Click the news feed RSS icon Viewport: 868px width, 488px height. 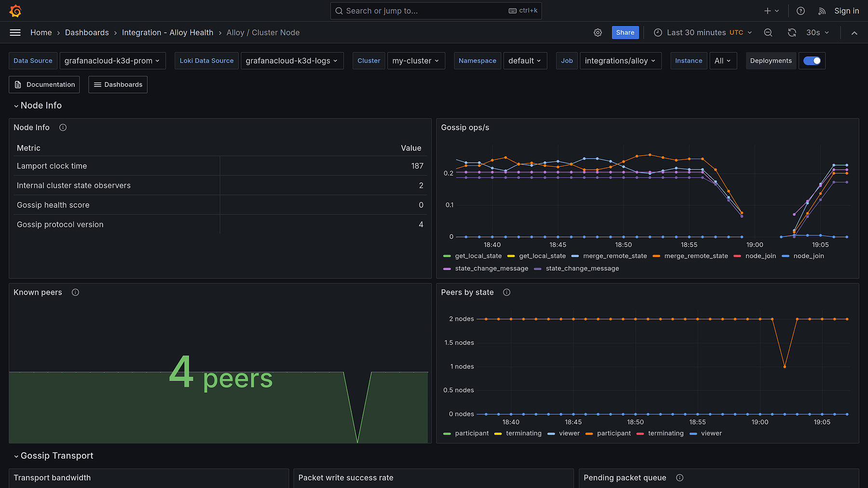(x=821, y=10)
